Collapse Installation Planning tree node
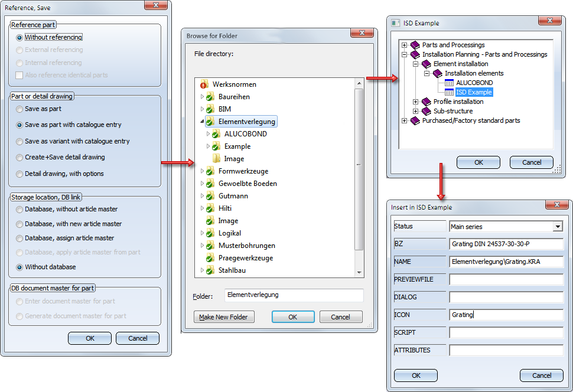This screenshot has width=573, height=392. click(x=404, y=55)
